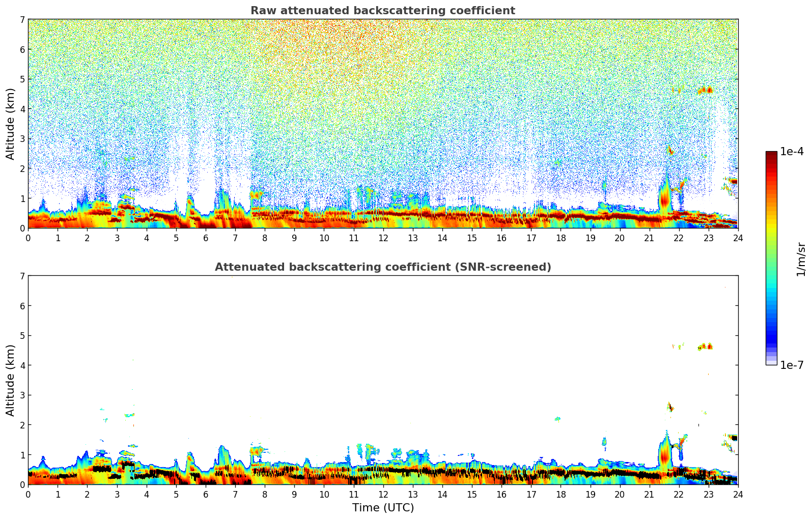Click altitude tick '5' on the SNR-screened plot

22,335
